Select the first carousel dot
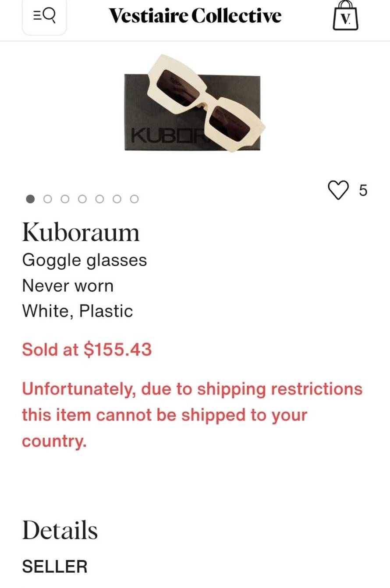Viewport: 390px width, 588px height. pyautogui.click(x=30, y=199)
